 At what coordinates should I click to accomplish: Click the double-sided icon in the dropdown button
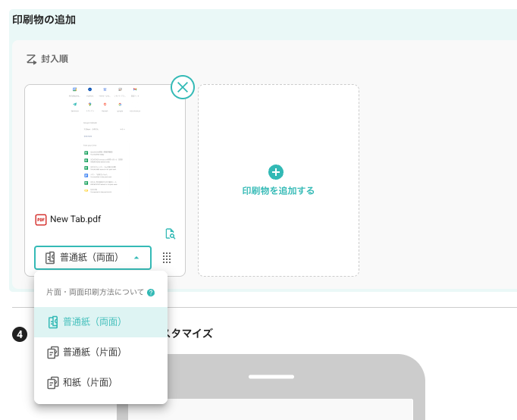pos(50,258)
